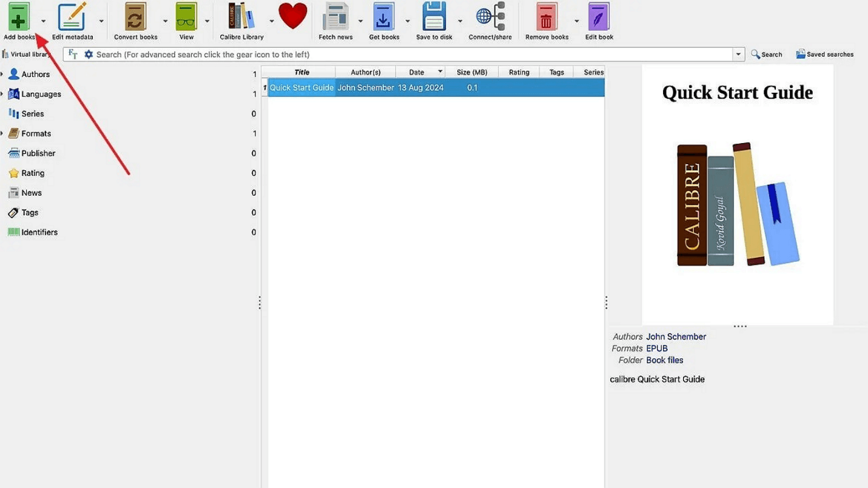Click the 0.1 size cell
This screenshot has width=868, height=488.
[x=472, y=87]
